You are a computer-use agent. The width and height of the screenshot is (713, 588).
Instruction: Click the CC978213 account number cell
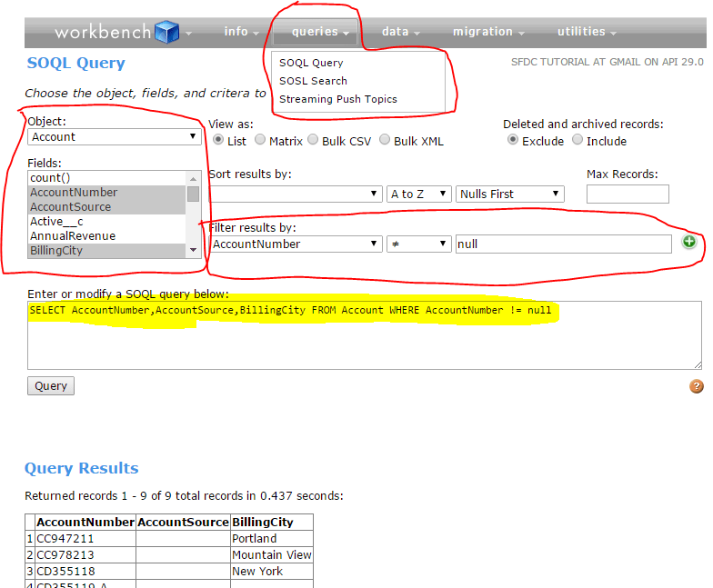(x=85, y=554)
